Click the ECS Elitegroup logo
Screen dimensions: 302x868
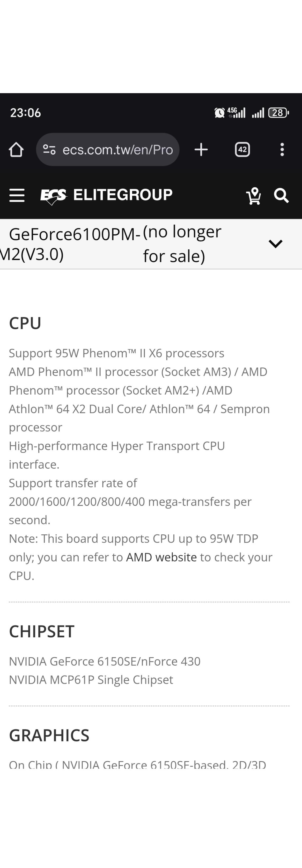(x=106, y=196)
